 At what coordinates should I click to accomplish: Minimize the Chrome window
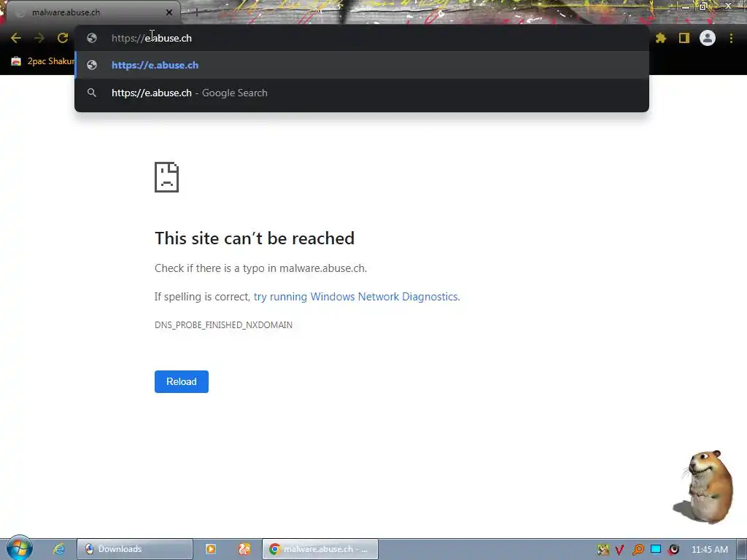pyautogui.click(x=685, y=7)
